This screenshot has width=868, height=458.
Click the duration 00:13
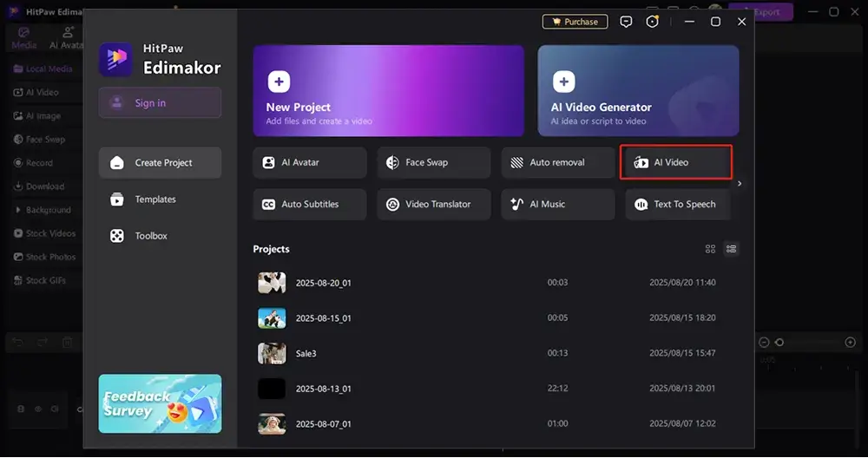pyautogui.click(x=557, y=353)
